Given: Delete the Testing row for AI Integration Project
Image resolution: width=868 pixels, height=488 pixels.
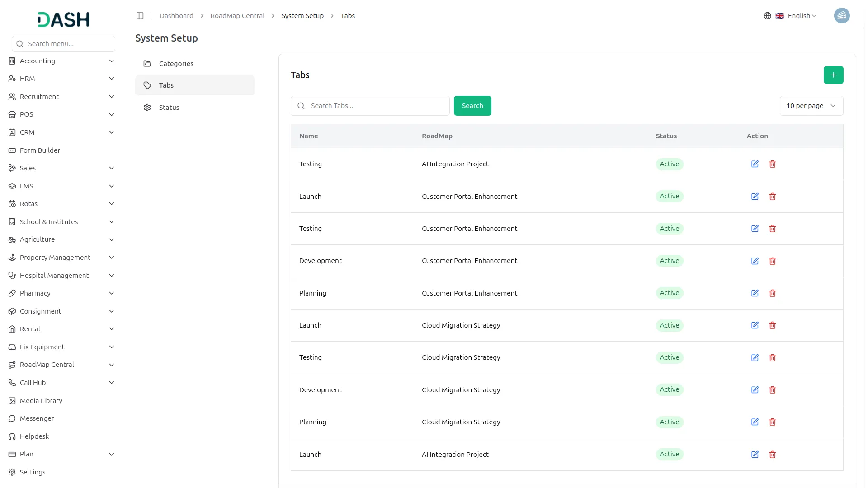Looking at the screenshot, I should 773,164.
